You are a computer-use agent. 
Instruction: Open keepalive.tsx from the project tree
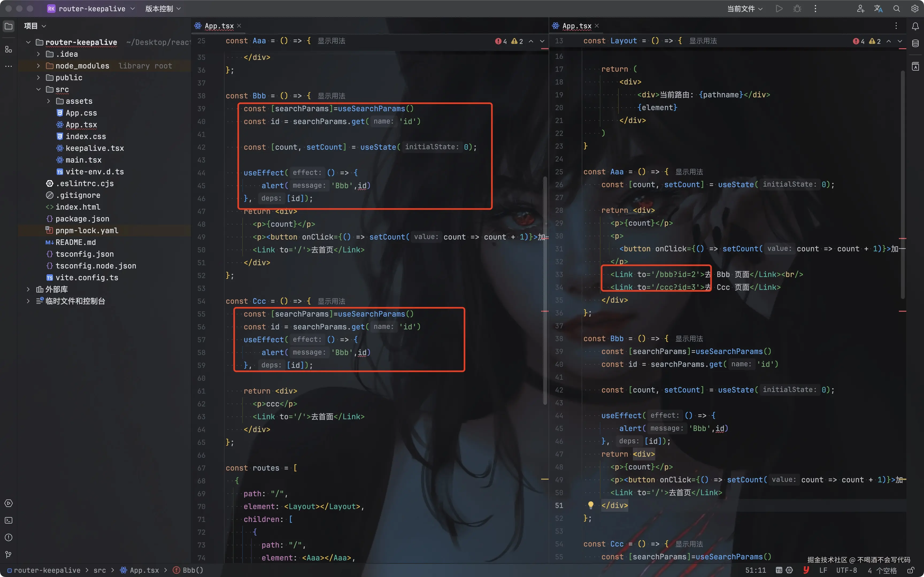[x=95, y=148]
